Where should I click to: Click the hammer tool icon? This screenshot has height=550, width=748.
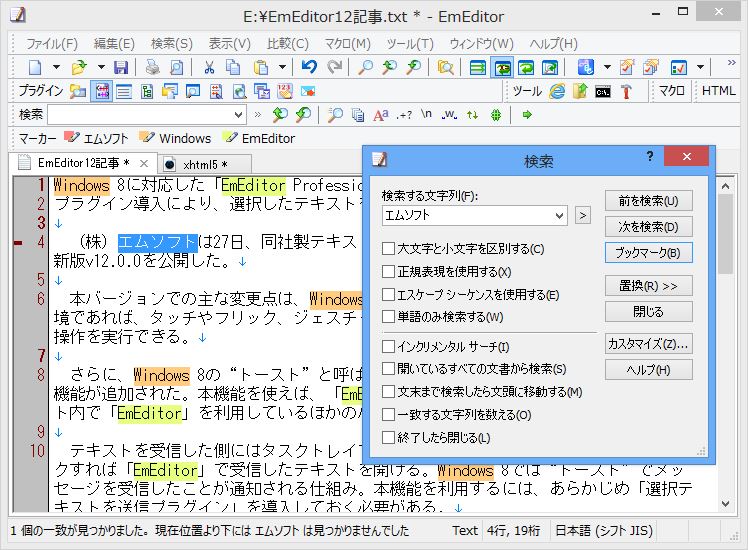626,91
